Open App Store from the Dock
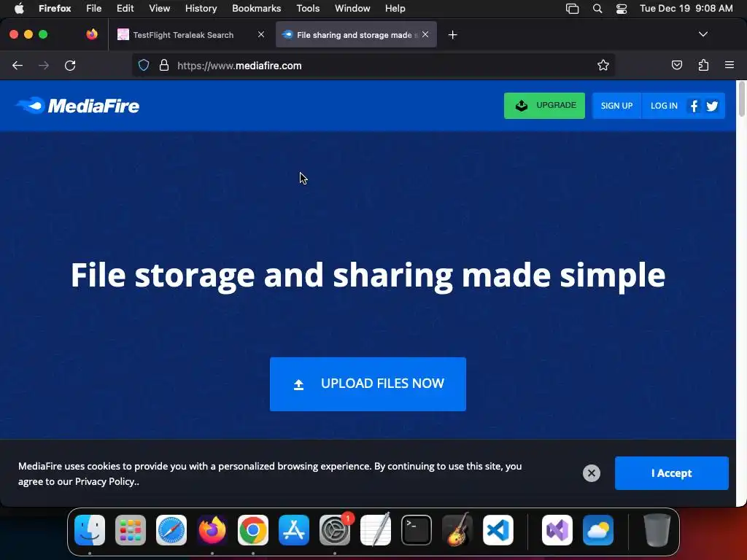Screen dimensions: 747x560 pos(293,529)
